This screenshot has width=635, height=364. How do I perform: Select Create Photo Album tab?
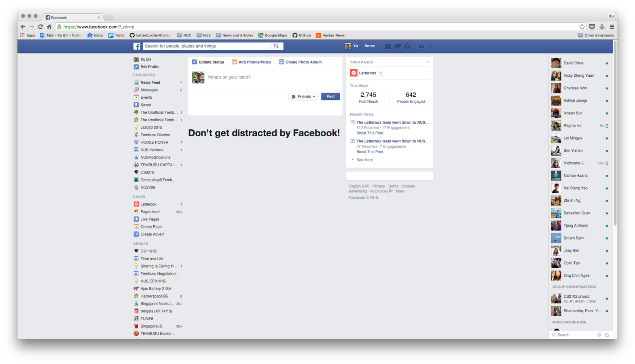pos(300,62)
